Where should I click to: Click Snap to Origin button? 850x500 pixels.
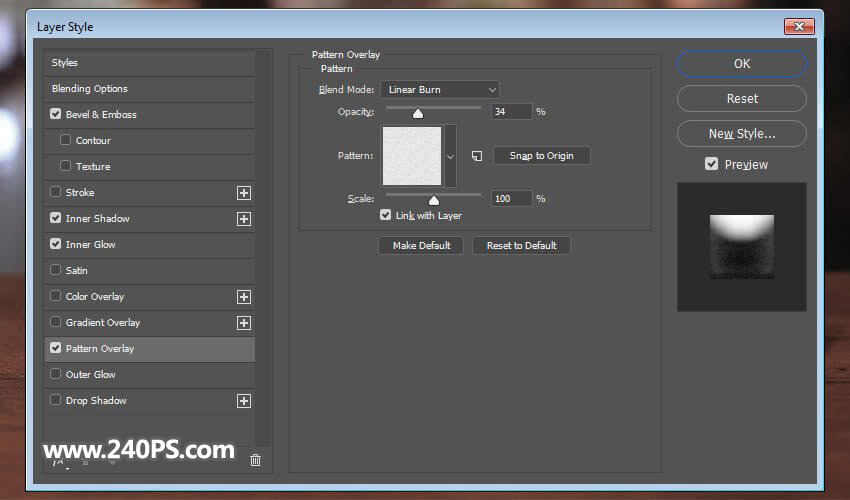[x=542, y=156]
